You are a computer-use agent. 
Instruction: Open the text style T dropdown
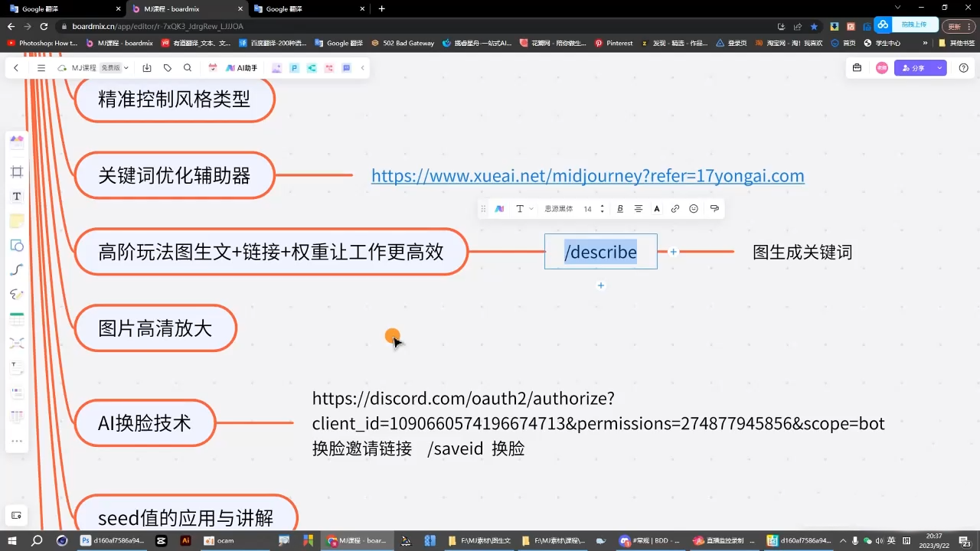coord(524,209)
